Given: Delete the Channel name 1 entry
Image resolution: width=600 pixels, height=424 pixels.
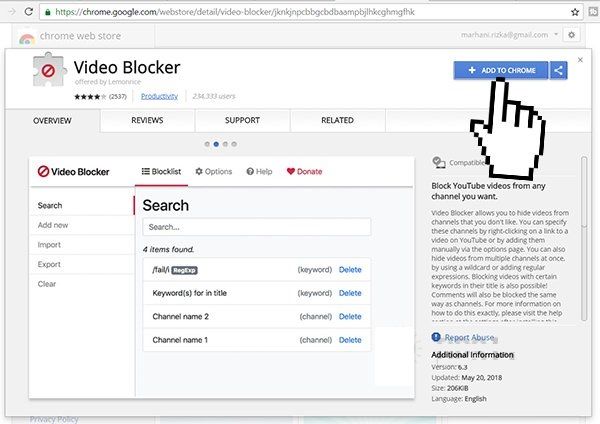Looking at the screenshot, I should 350,340.
